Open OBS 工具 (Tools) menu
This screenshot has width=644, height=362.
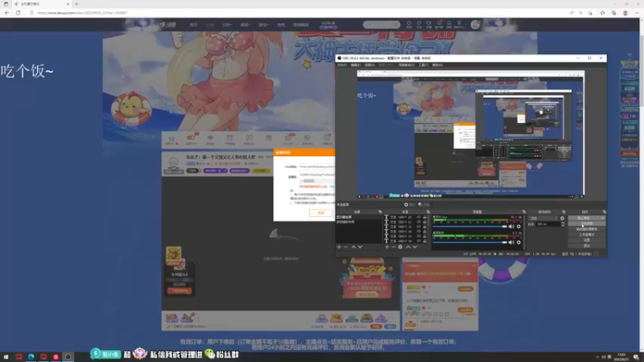pos(423,65)
